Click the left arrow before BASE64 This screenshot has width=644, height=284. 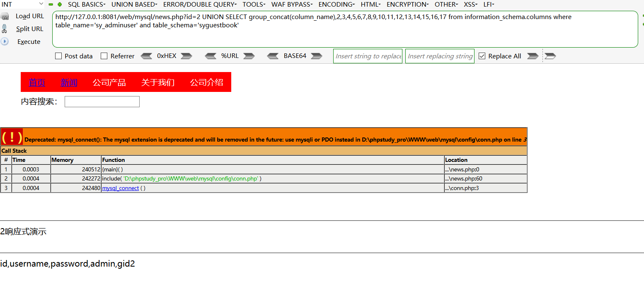coord(273,56)
